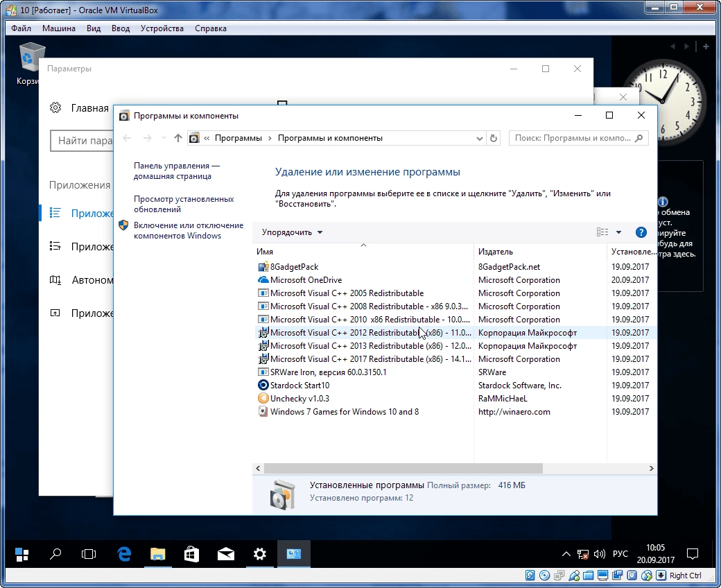Select Microsoft Visual C++ 2008 Redistributable row

coord(455,306)
